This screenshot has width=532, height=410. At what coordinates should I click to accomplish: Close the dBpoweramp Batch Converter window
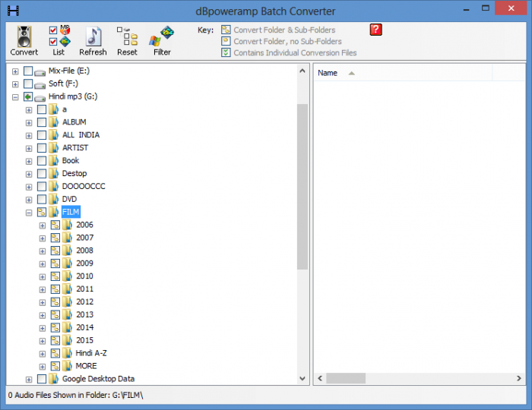coord(511,8)
